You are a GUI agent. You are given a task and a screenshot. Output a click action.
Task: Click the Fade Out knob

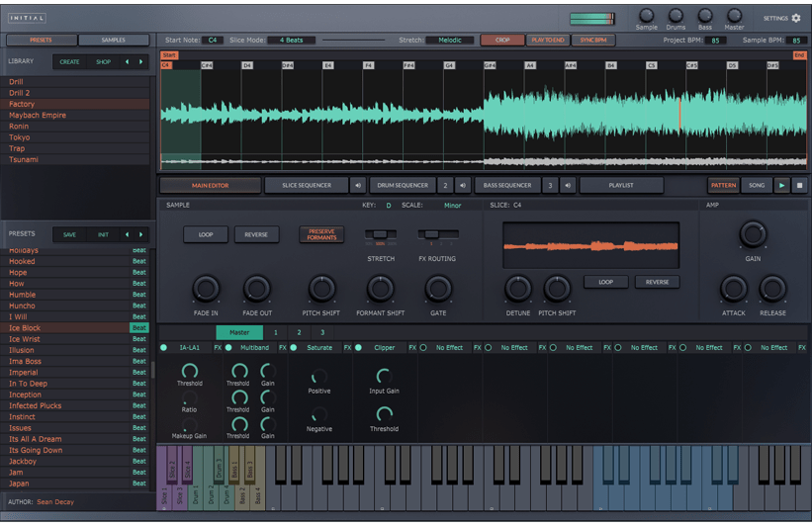(x=257, y=289)
